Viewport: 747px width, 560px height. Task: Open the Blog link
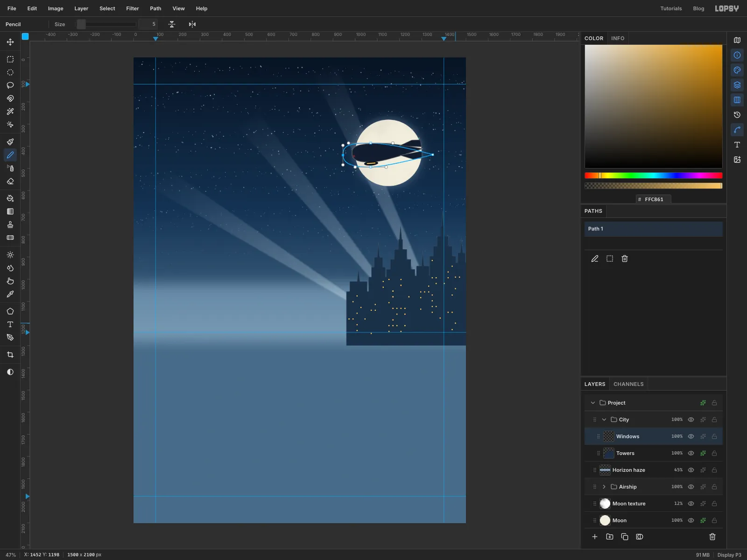coord(698,8)
